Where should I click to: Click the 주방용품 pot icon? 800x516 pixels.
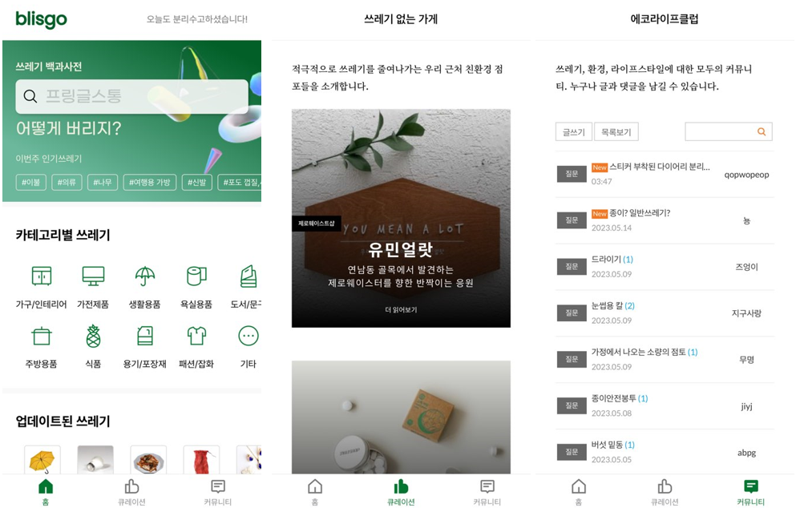41,336
